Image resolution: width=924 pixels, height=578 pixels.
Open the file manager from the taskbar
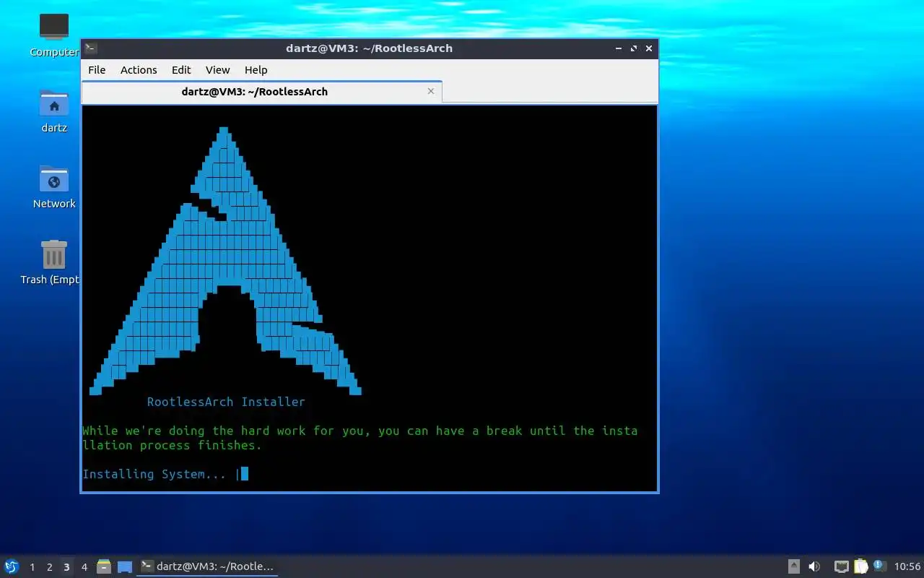point(104,566)
